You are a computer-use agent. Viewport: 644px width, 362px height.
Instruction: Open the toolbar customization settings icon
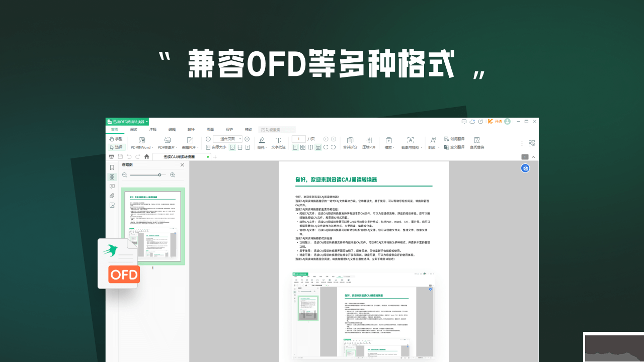click(531, 143)
